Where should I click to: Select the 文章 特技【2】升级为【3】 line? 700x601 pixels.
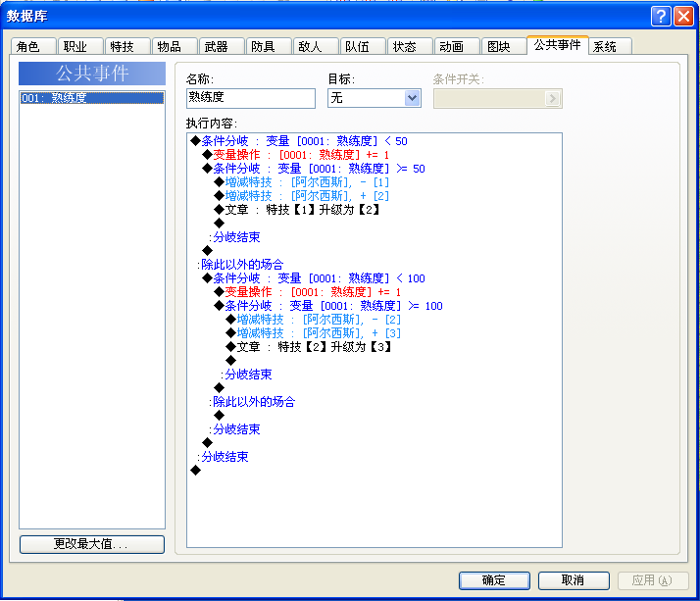click(x=309, y=347)
